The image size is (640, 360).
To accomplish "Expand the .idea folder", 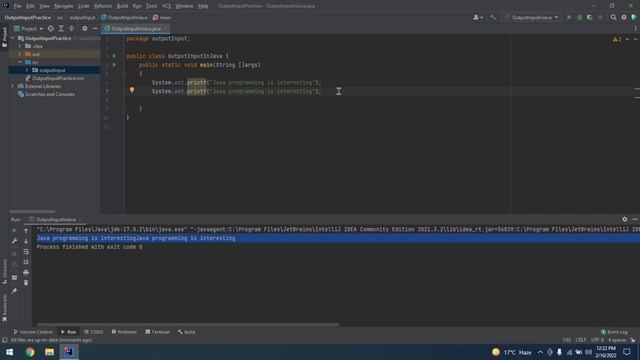I will 20,46.
